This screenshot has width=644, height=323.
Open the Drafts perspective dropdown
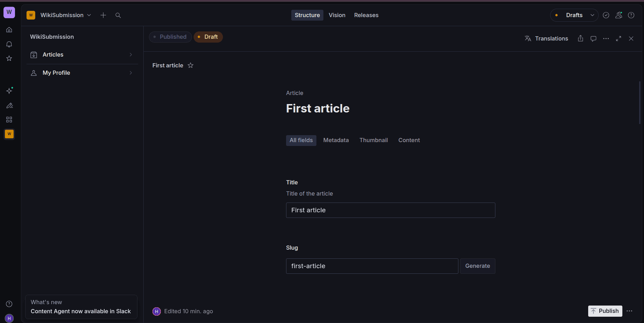pyautogui.click(x=574, y=15)
